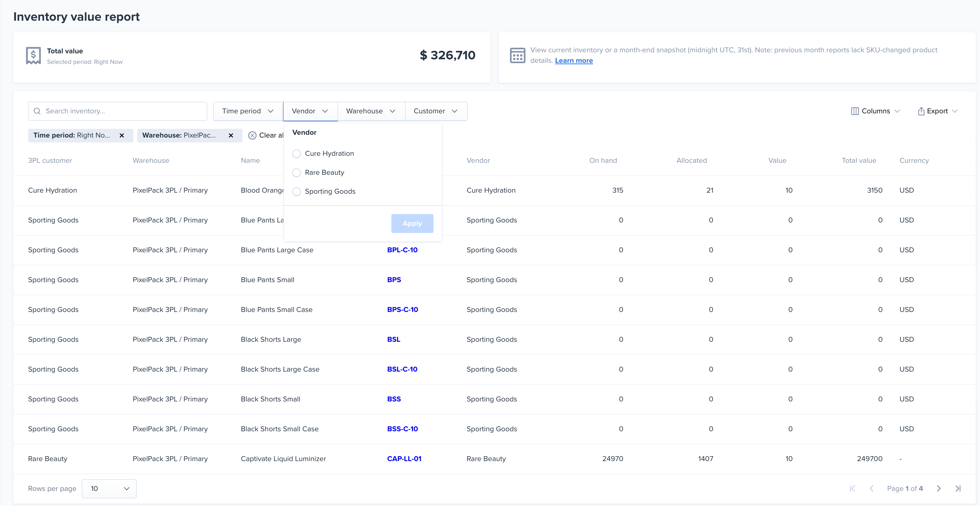The height and width of the screenshot is (506, 980).
Task: Select Rare Beauty vendor radio
Action: [x=296, y=173]
